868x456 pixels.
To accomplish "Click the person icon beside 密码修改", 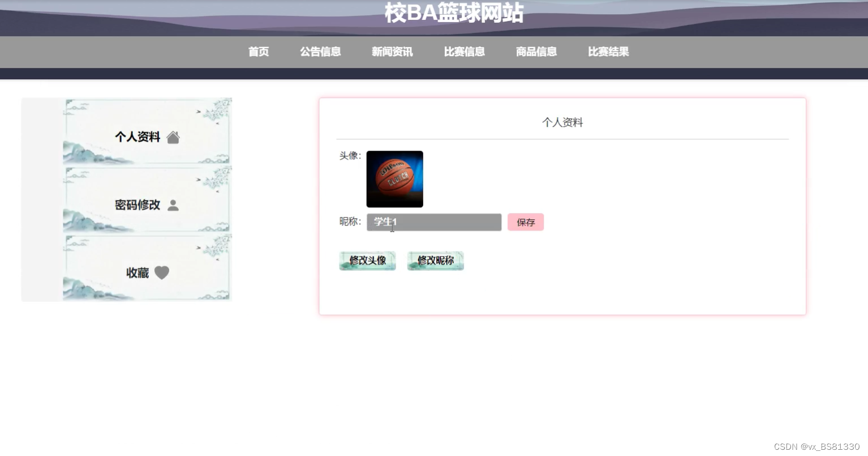I will [173, 205].
